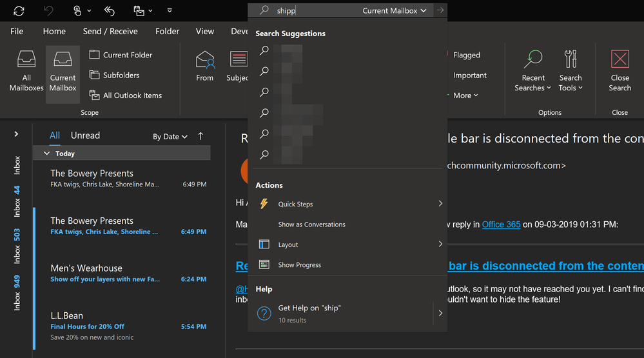Open Customize Quick Access Toolbar arrow

(170, 11)
